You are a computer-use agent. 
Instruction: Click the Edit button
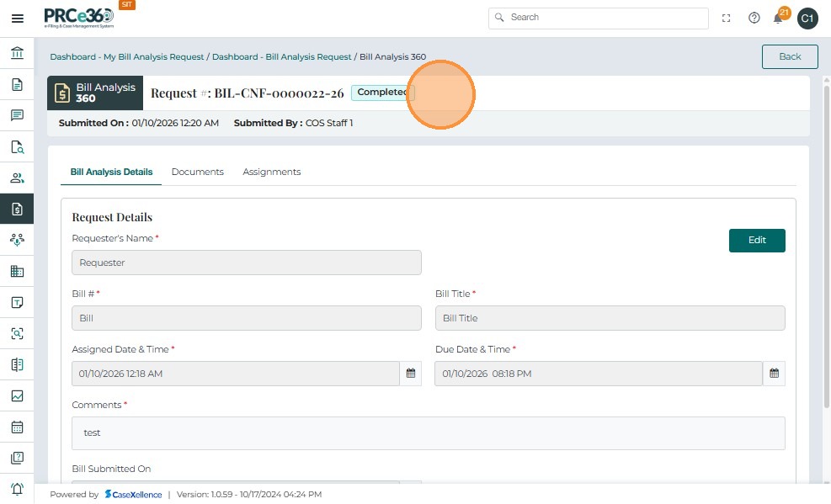click(757, 241)
